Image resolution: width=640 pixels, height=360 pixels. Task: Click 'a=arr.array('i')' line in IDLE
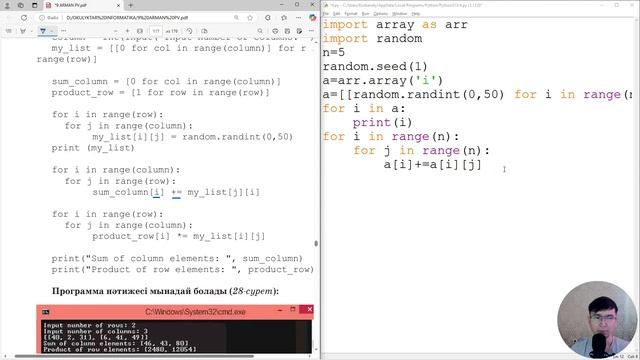click(x=382, y=80)
